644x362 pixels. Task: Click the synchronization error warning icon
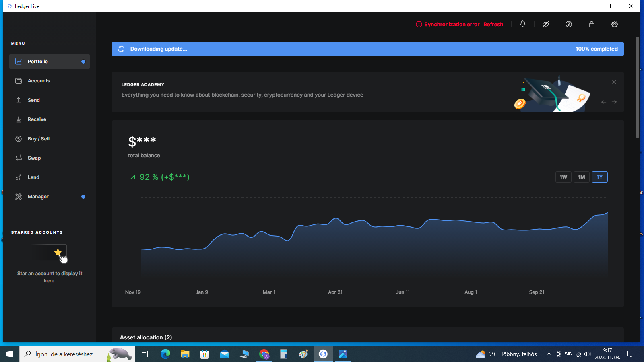point(419,24)
